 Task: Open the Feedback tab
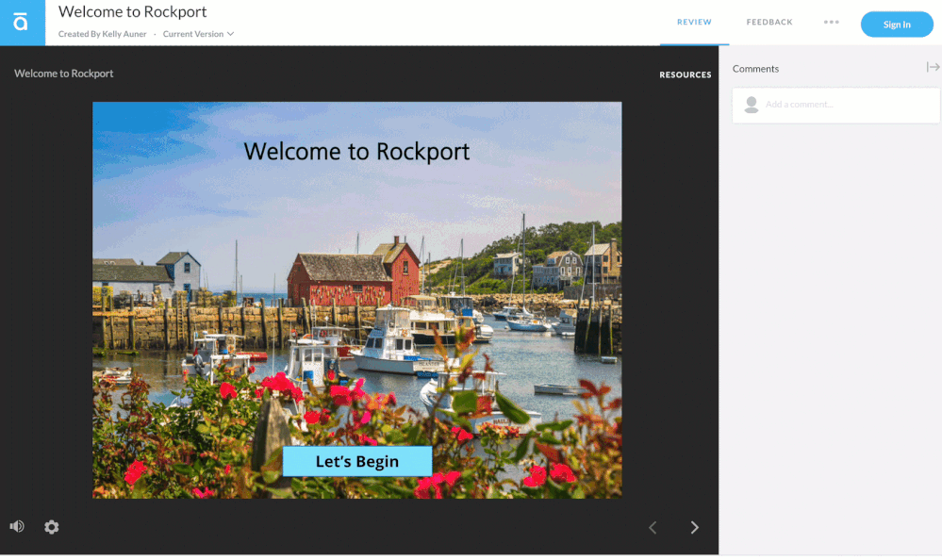(x=769, y=23)
